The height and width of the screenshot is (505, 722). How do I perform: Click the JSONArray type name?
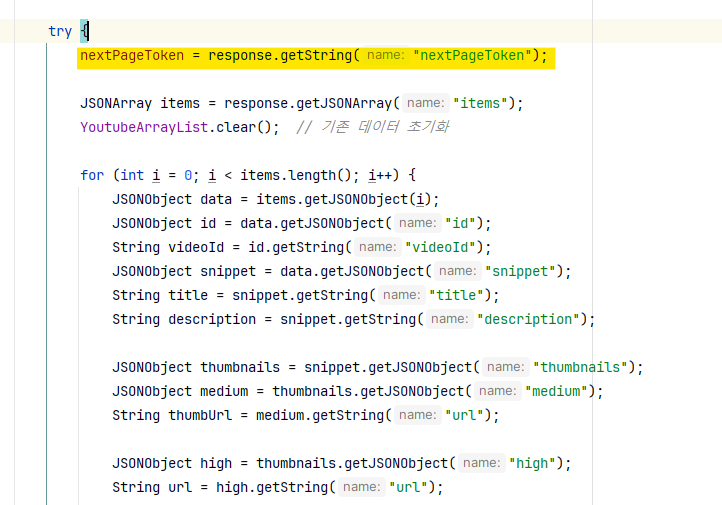pos(116,103)
